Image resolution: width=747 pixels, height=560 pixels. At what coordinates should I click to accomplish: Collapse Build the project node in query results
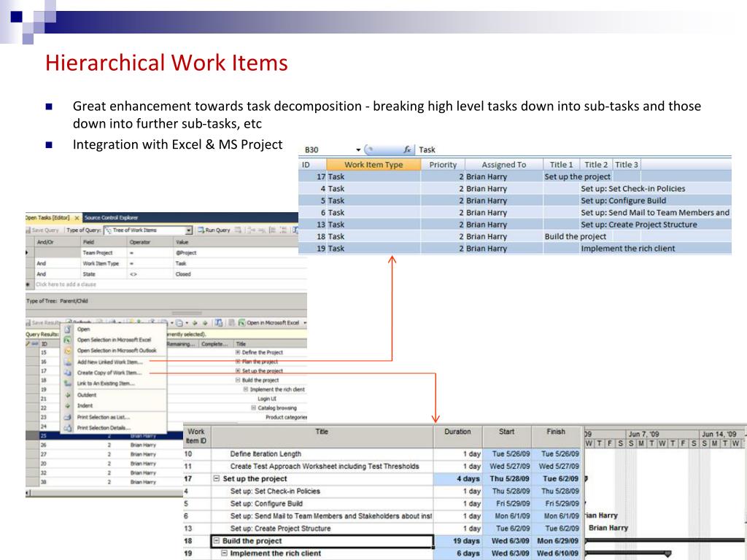238,380
